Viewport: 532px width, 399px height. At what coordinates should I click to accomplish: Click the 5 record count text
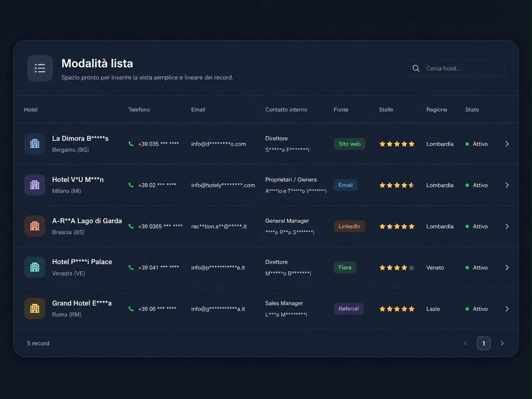38,343
